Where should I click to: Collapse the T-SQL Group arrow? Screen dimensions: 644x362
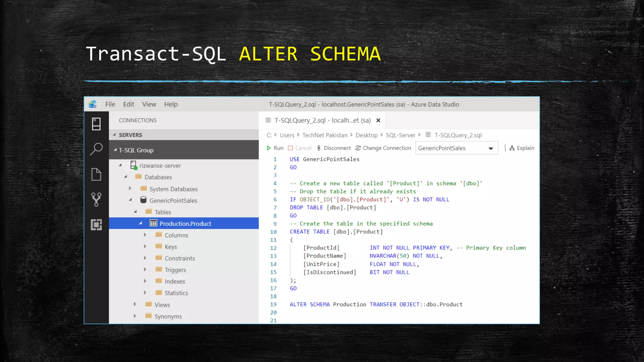(x=115, y=150)
